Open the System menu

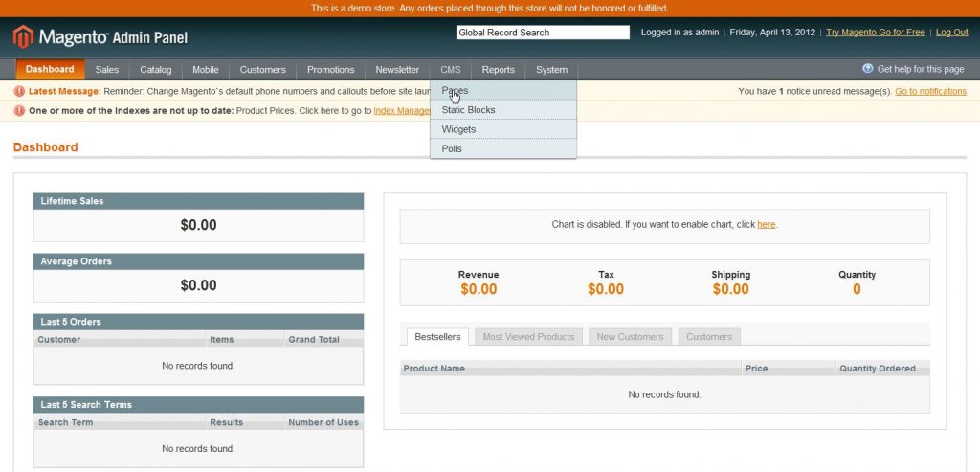(551, 70)
